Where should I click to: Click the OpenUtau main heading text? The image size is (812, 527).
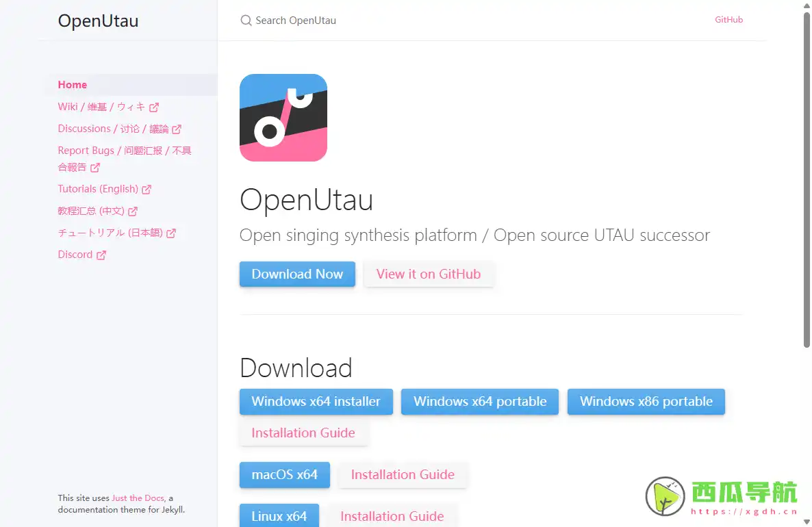click(306, 200)
